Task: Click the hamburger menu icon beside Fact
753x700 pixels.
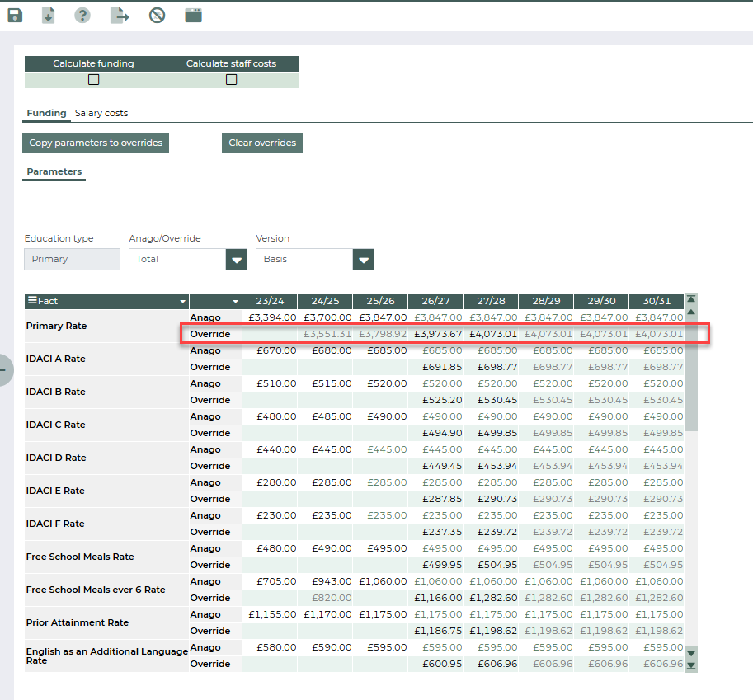Action: tap(32, 301)
